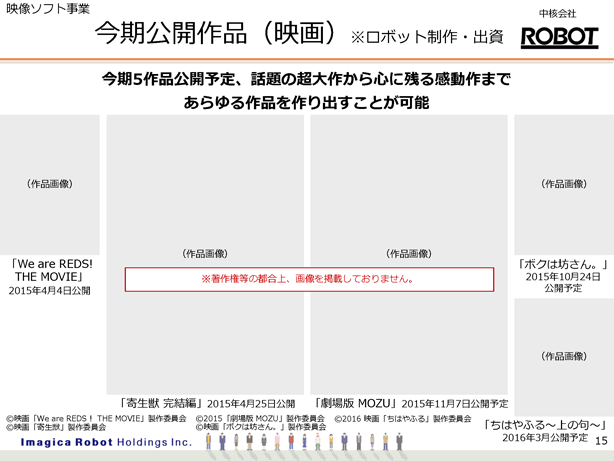This screenshot has width=614, height=461.
Task: Click the headline 今期5作品公開予定 line
Action: [x=307, y=79]
